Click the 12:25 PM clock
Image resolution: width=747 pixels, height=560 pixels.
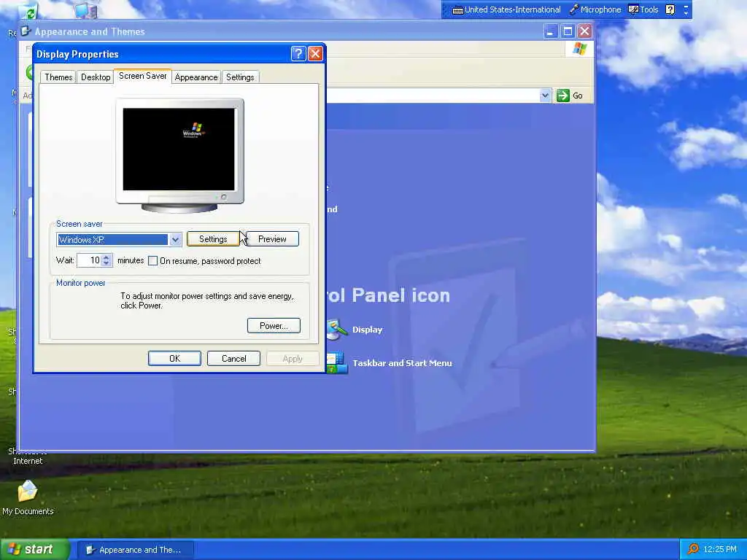coord(720,550)
